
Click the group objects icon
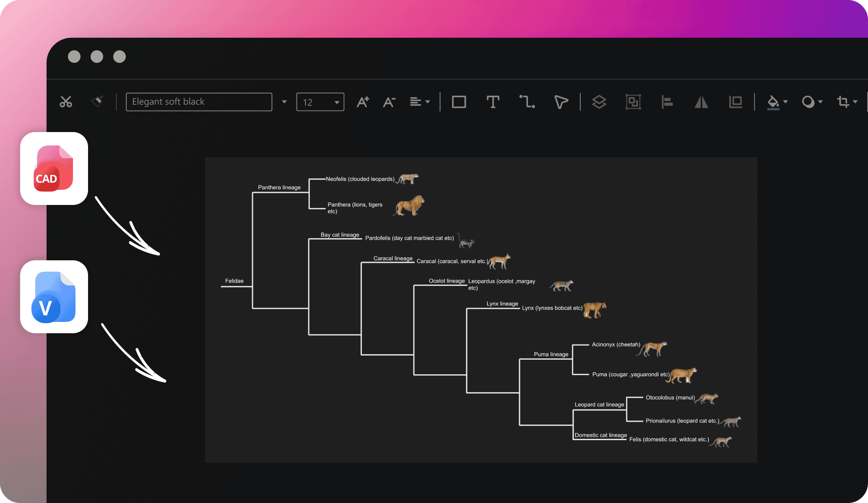[x=633, y=102]
